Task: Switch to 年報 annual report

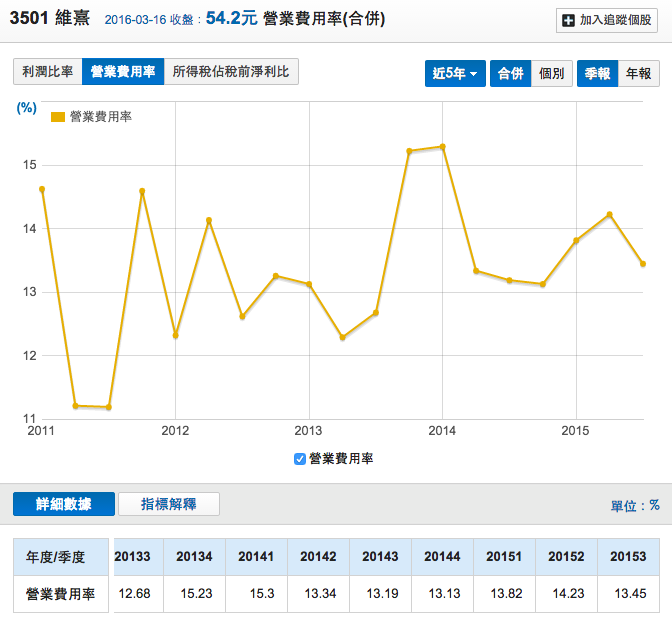Action: (x=639, y=73)
